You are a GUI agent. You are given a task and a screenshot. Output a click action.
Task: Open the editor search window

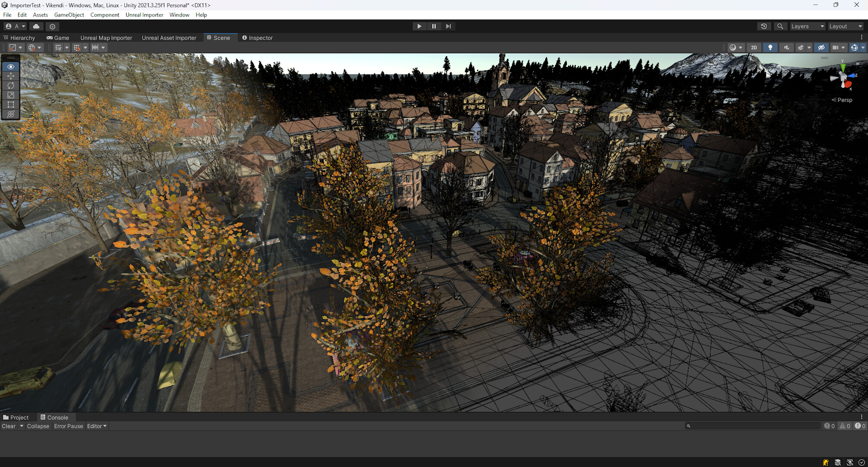780,26
